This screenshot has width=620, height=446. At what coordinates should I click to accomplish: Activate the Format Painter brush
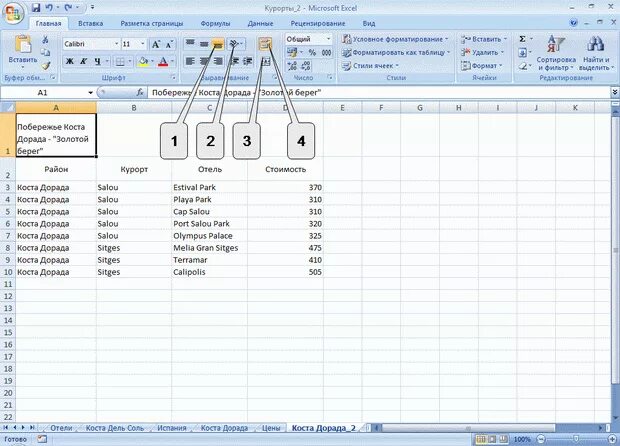point(45,65)
